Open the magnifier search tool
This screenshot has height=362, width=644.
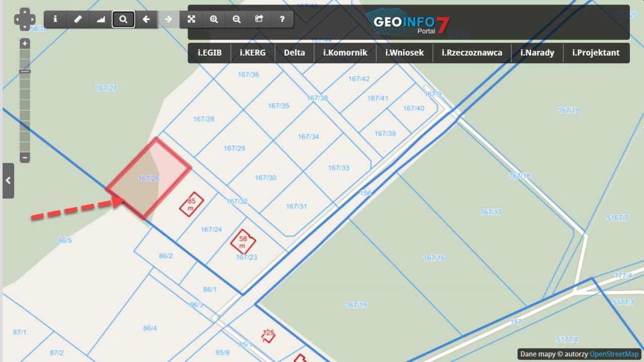(x=123, y=20)
